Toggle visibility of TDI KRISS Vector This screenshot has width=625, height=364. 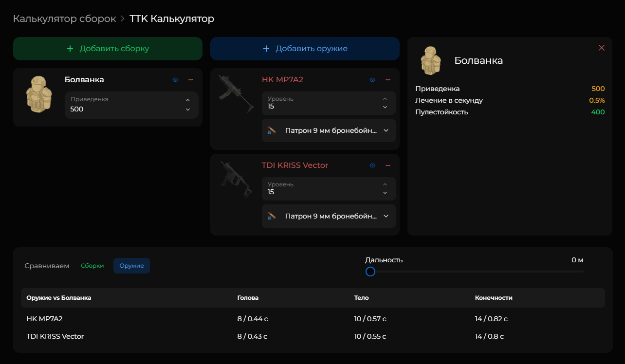(372, 165)
